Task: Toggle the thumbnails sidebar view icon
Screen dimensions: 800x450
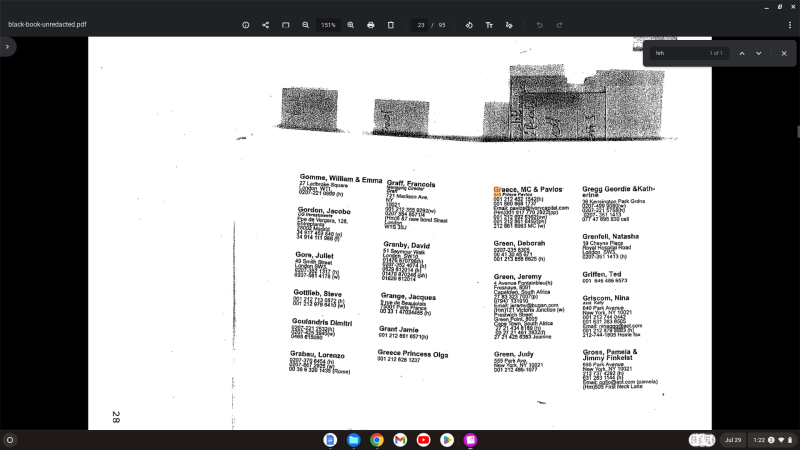Action: tap(285, 24)
